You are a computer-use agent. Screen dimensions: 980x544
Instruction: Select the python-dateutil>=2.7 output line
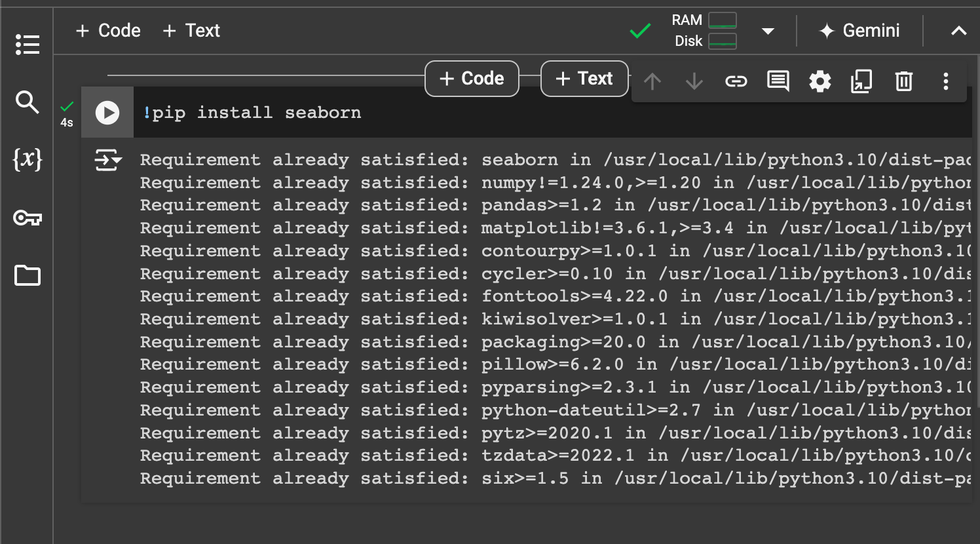pyautogui.click(x=555, y=410)
